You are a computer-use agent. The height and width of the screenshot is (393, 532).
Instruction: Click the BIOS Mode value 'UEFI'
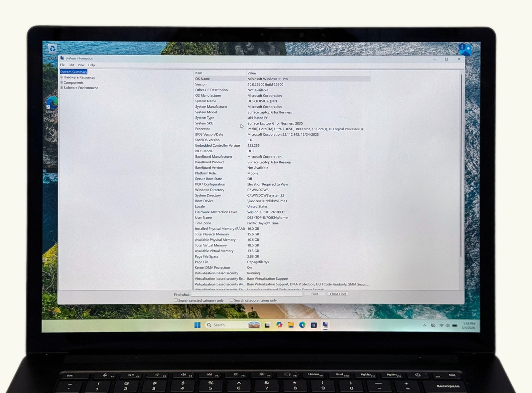coord(251,151)
